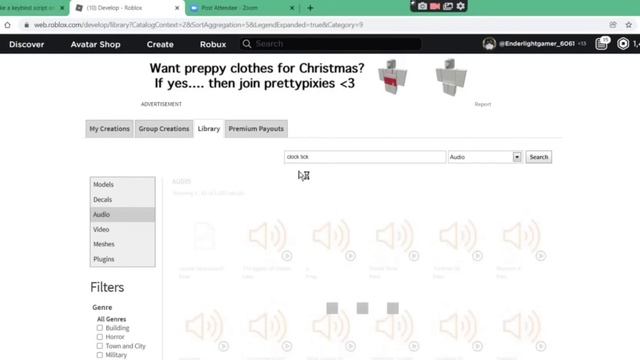Toggle the Building genre checkbox

100,328
